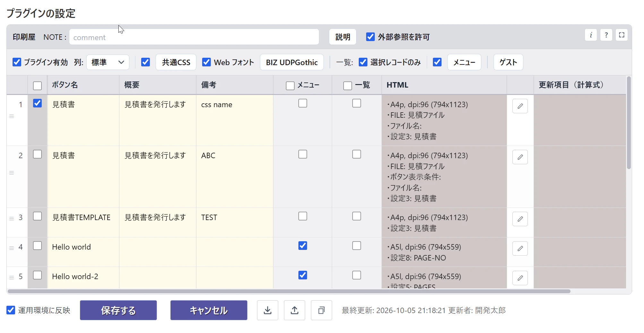This screenshot has height=333, width=644.
Task: Uncheck the メニュー checkbox in Hello world row
Action: pos(303,245)
